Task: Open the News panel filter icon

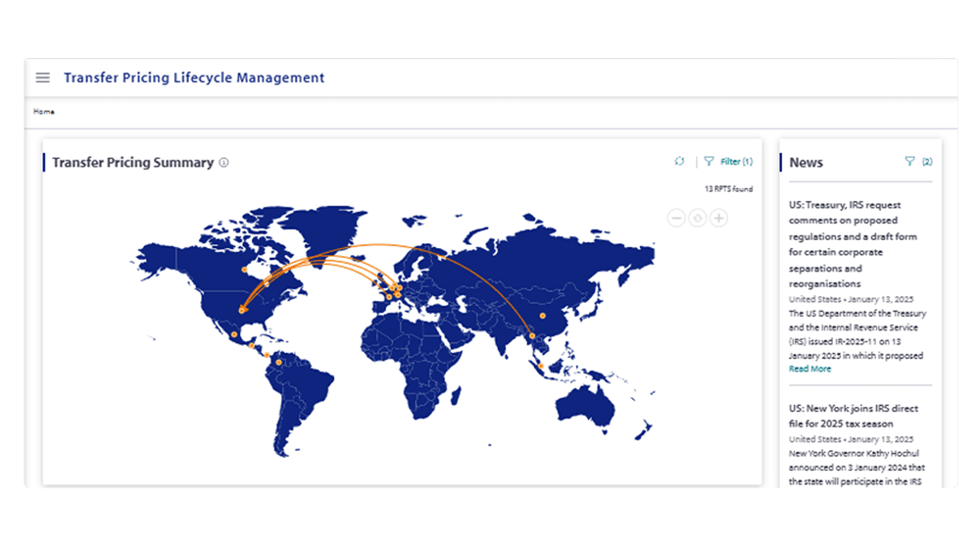Action: pyautogui.click(x=910, y=162)
